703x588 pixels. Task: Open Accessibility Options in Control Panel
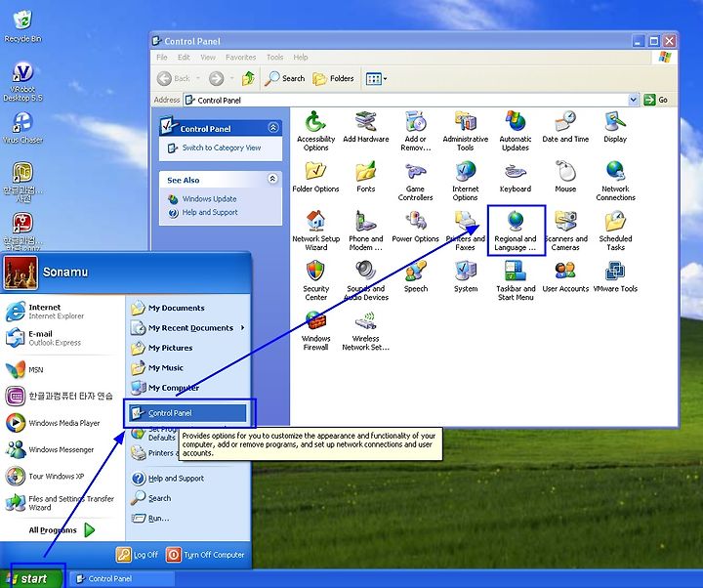(315, 131)
